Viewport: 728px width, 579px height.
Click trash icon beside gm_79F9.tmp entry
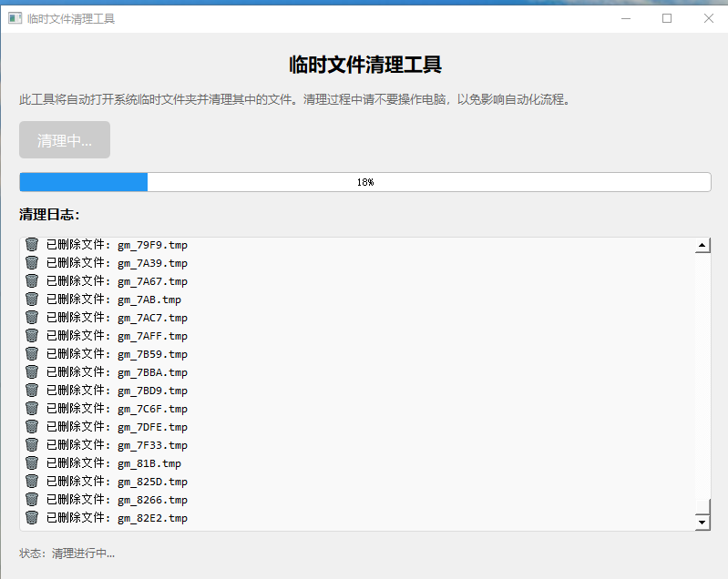pyautogui.click(x=32, y=245)
